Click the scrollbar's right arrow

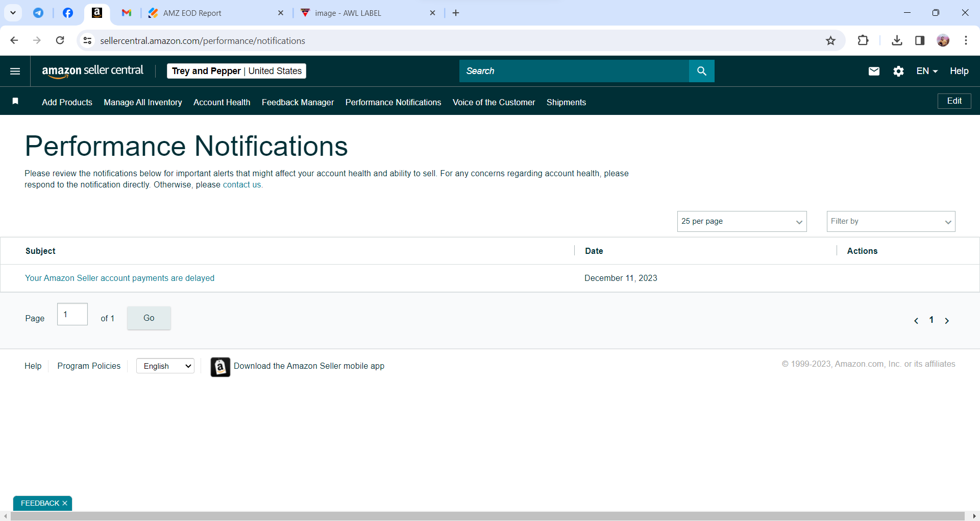tap(975, 516)
